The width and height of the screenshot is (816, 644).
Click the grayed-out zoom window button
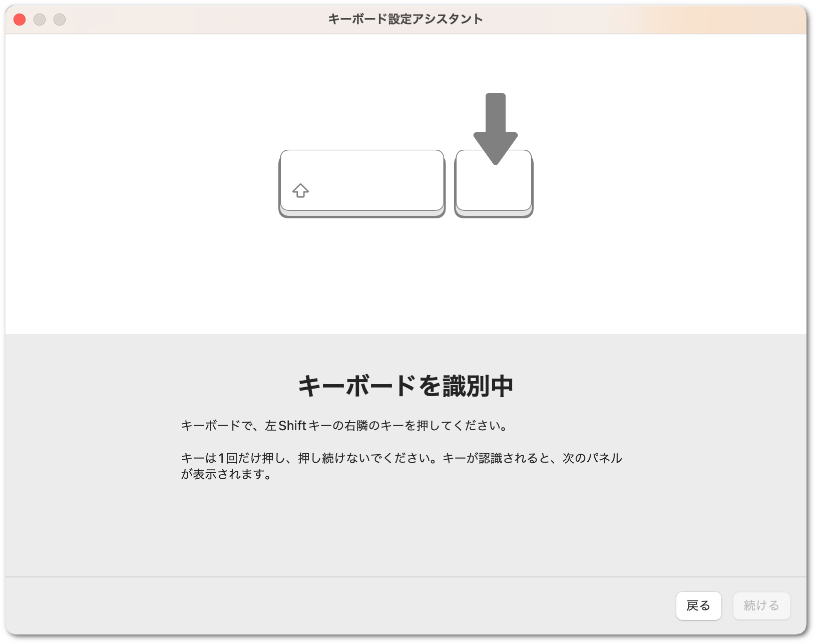coord(60,20)
